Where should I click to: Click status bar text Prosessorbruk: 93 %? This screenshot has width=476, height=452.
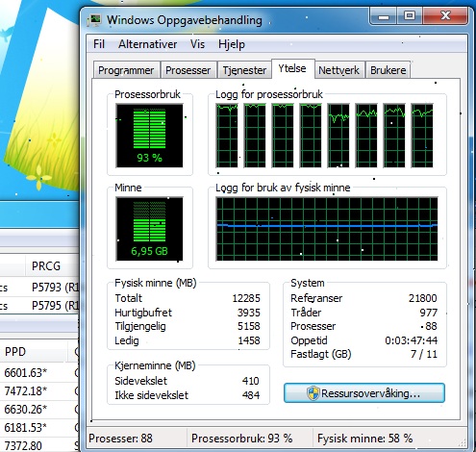tap(242, 439)
